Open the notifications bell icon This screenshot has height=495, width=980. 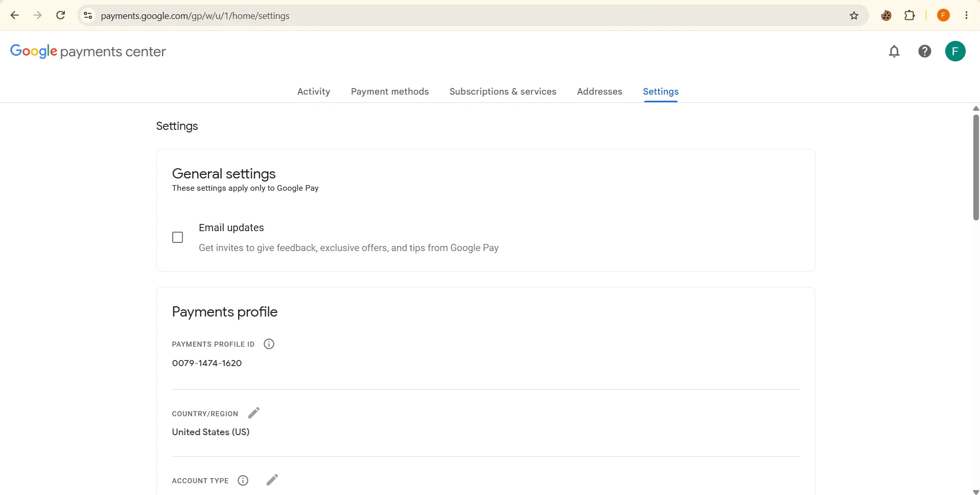pyautogui.click(x=894, y=52)
